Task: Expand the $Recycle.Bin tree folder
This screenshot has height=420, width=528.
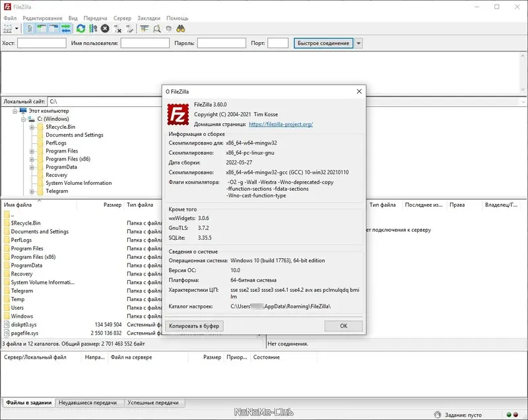Action: 32,127
